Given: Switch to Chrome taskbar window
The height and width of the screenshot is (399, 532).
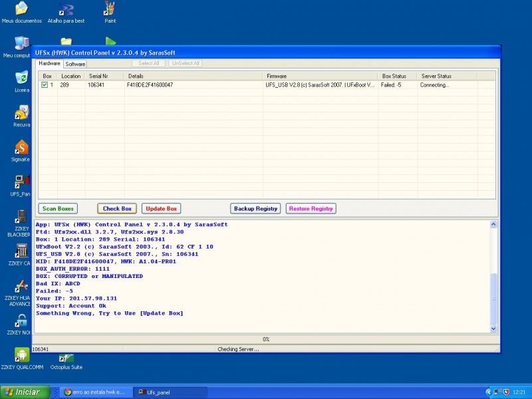Looking at the screenshot, I should point(95,392).
